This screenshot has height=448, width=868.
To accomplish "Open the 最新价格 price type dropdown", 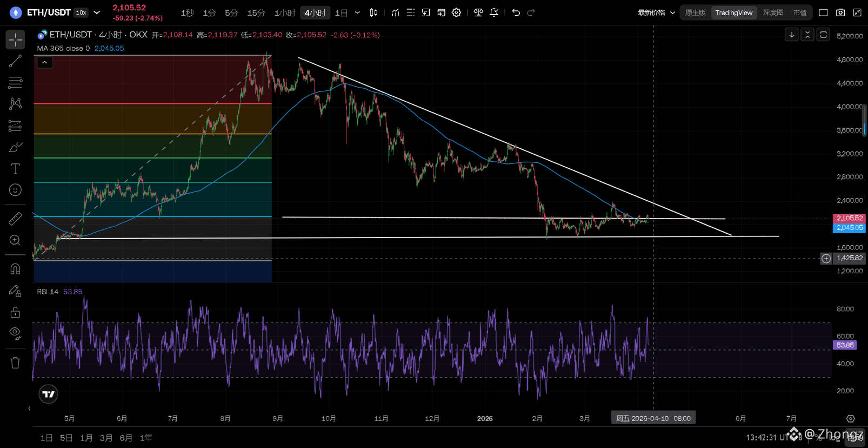I will (x=656, y=12).
